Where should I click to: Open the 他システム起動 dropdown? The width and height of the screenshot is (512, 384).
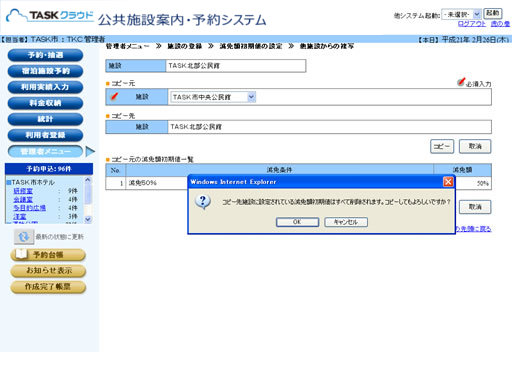coord(461,14)
